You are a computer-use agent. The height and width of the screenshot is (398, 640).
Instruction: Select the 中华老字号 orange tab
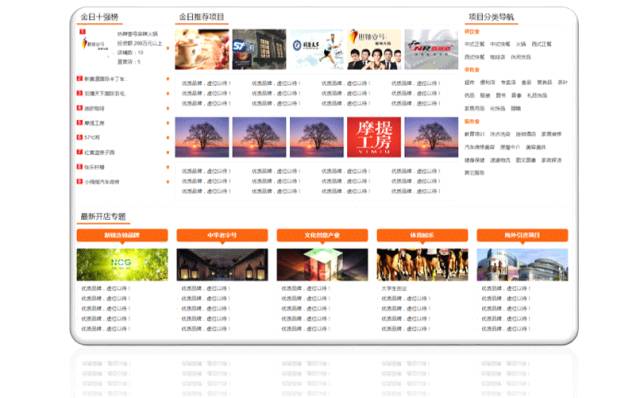(x=222, y=235)
